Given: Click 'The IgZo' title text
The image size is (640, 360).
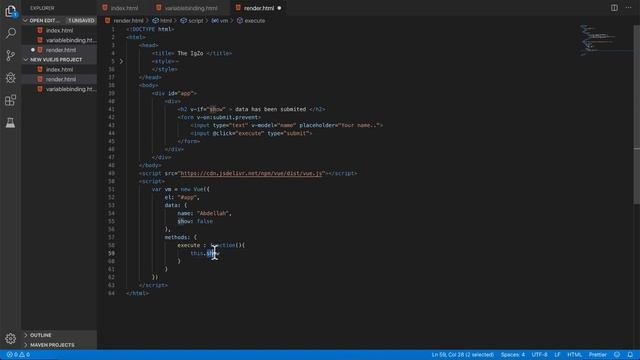Looking at the screenshot, I should [x=190, y=53].
